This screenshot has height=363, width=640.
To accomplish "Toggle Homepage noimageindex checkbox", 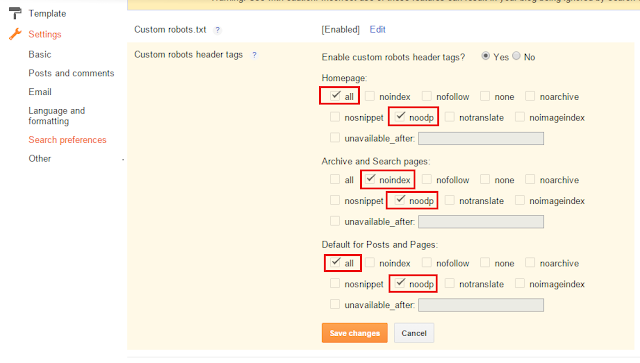I will (x=520, y=117).
